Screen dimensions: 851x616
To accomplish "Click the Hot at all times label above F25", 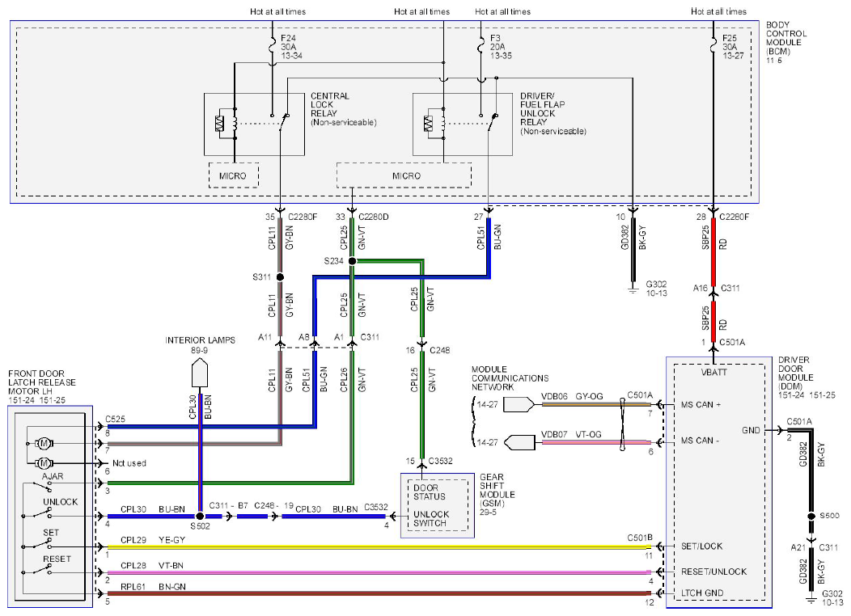I will tap(718, 11).
